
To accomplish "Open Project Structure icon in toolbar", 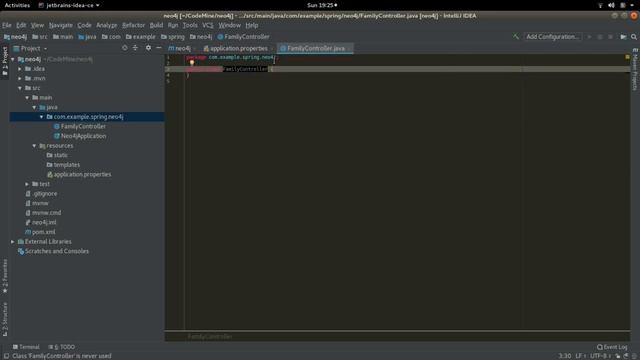I will tap(623, 37).
